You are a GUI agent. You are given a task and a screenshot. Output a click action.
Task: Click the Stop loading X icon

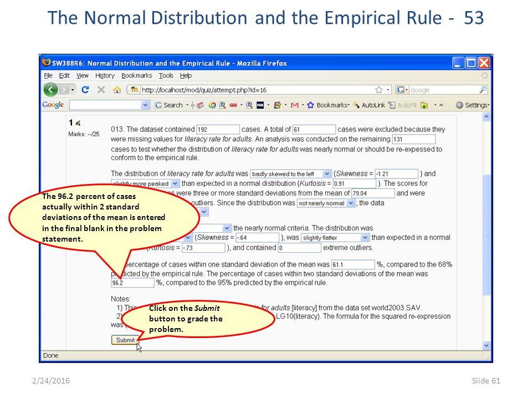(101, 90)
